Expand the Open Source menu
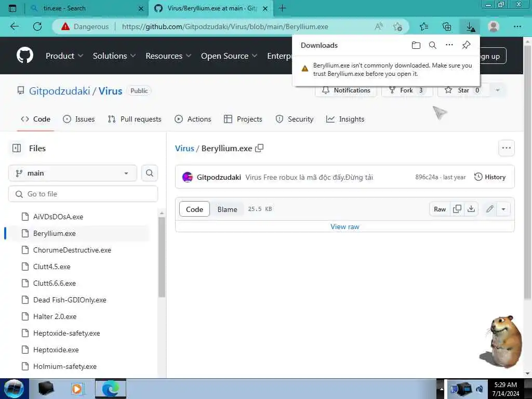Image resolution: width=532 pixels, height=399 pixels. click(229, 56)
